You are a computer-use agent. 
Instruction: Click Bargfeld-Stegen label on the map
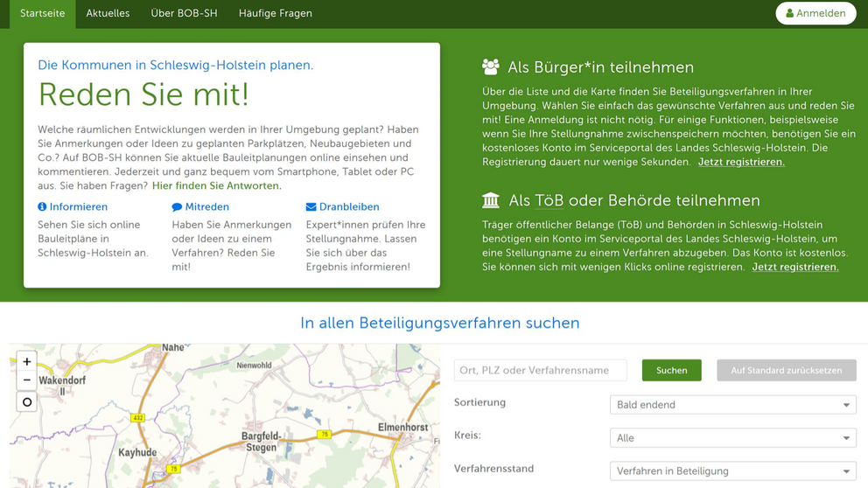(262, 442)
